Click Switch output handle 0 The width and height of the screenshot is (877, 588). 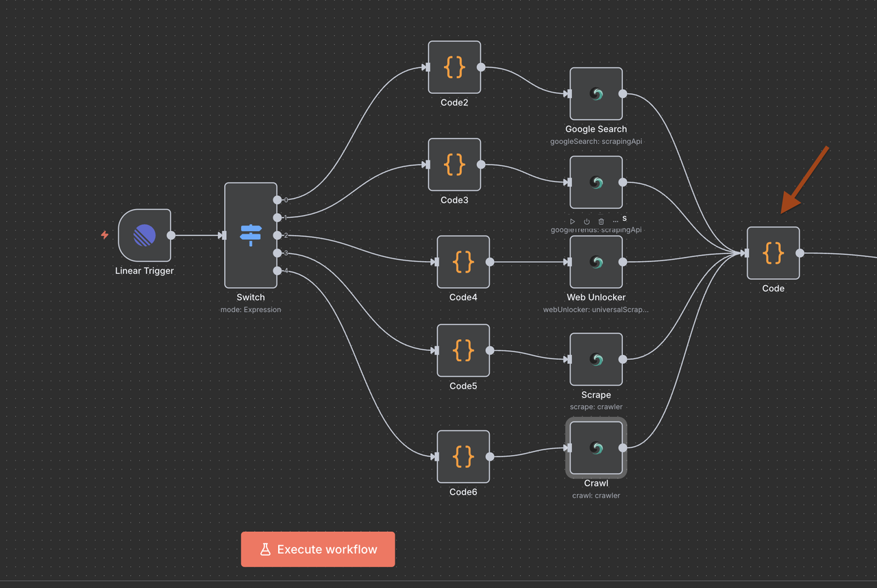tap(277, 200)
